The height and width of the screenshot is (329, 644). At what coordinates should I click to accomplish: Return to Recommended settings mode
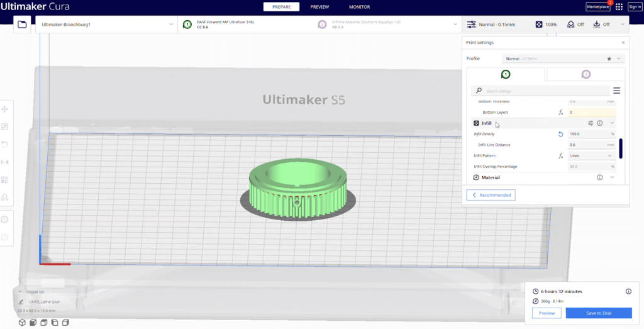coord(491,195)
